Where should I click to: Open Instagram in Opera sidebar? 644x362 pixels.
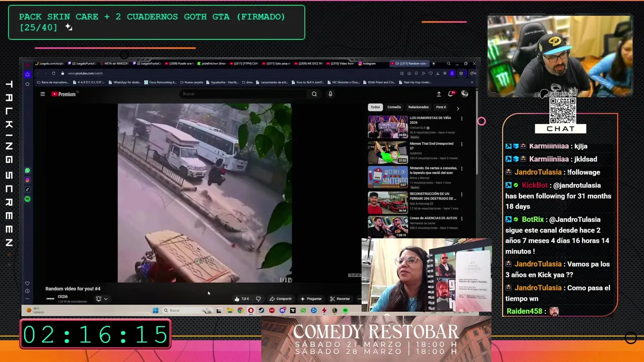(x=27, y=180)
